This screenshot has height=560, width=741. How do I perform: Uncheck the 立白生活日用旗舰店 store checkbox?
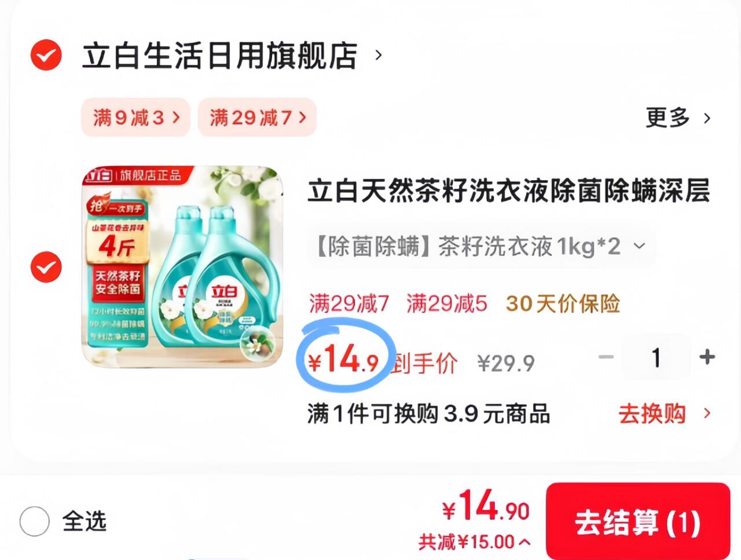(x=46, y=56)
